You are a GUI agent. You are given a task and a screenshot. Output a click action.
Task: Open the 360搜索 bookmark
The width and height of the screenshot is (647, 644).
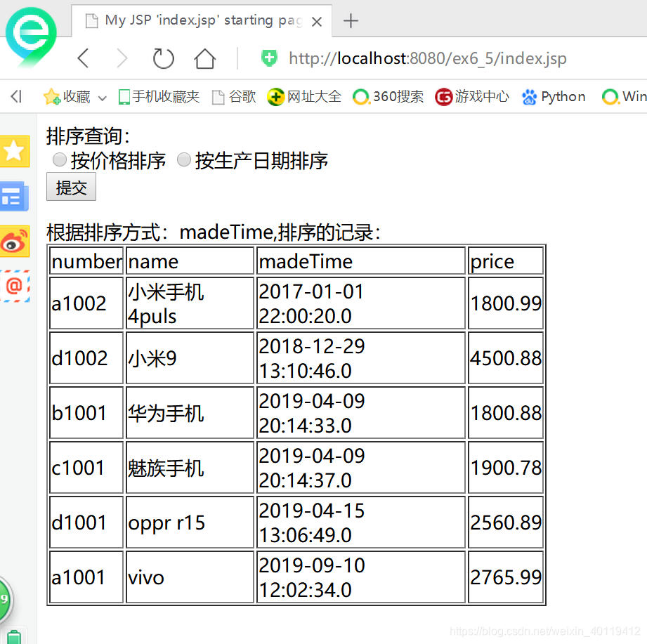pos(388,96)
